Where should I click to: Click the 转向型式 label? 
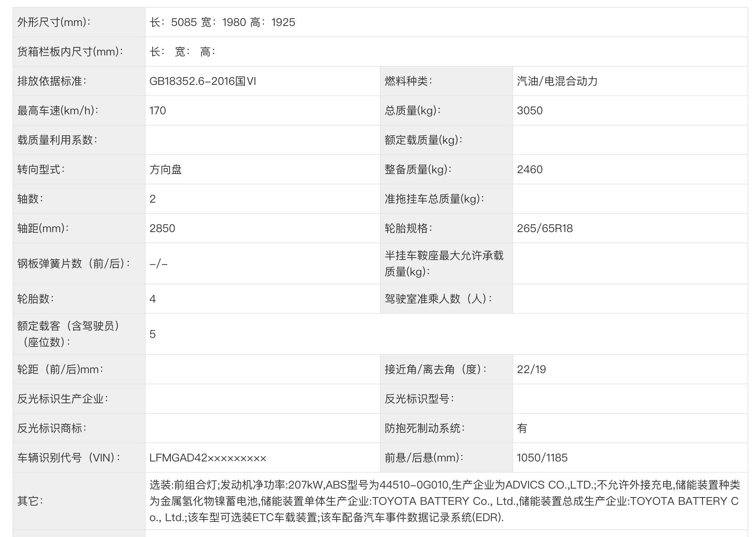[x=41, y=169]
